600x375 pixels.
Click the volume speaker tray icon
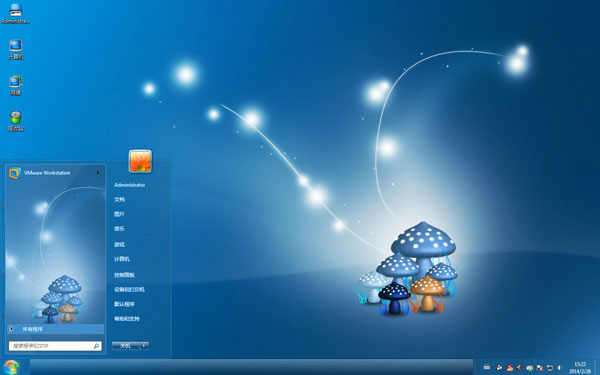pyautogui.click(x=560, y=368)
